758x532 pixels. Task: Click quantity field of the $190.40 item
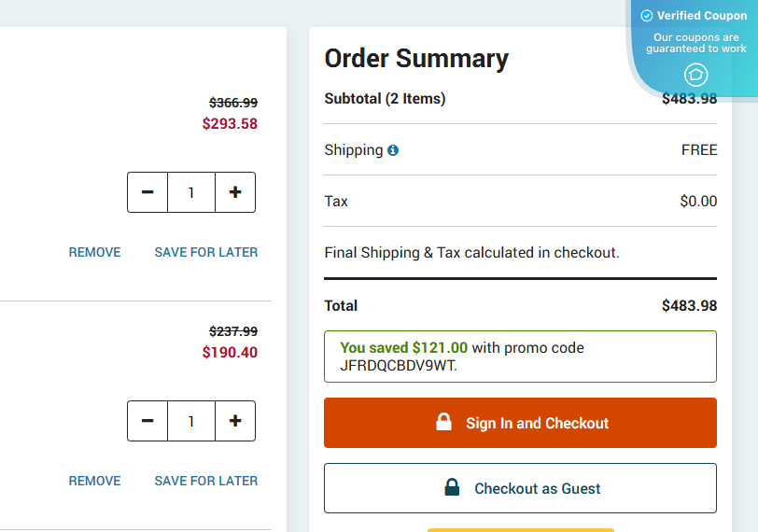click(x=191, y=421)
